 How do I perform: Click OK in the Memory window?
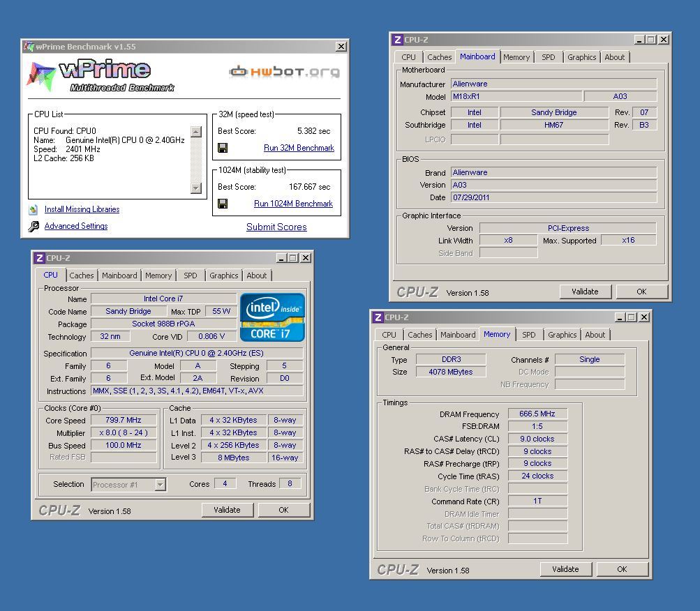[622, 569]
